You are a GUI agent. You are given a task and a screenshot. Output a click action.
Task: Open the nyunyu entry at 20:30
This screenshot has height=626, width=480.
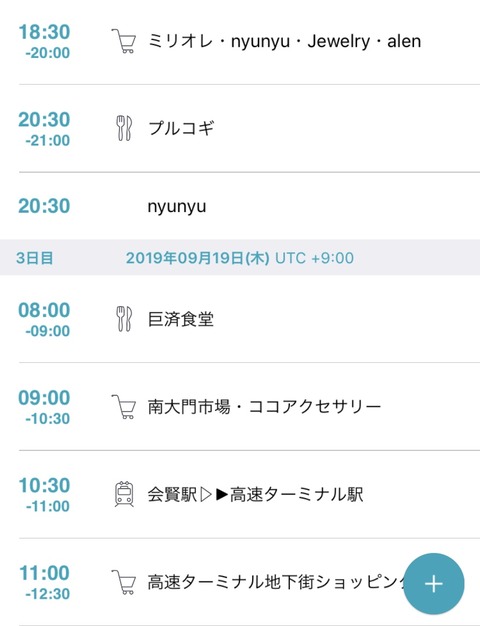240,206
